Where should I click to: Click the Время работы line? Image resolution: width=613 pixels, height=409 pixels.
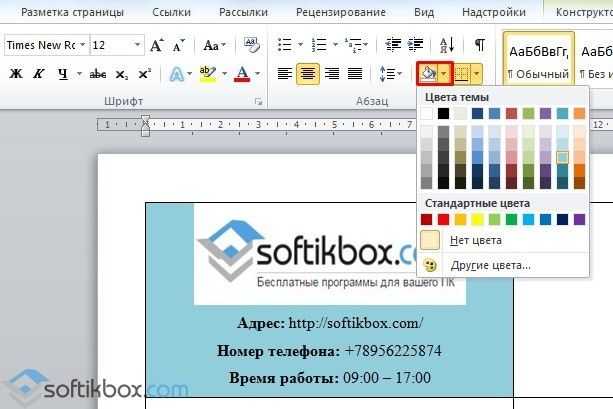[x=330, y=378]
